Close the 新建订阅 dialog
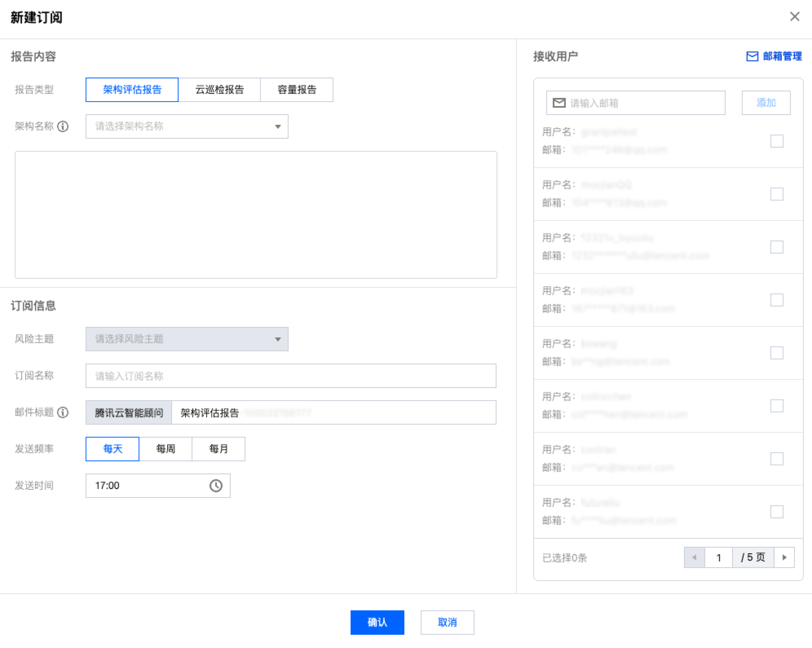The height and width of the screenshot is (648, 812). point(794,17)
